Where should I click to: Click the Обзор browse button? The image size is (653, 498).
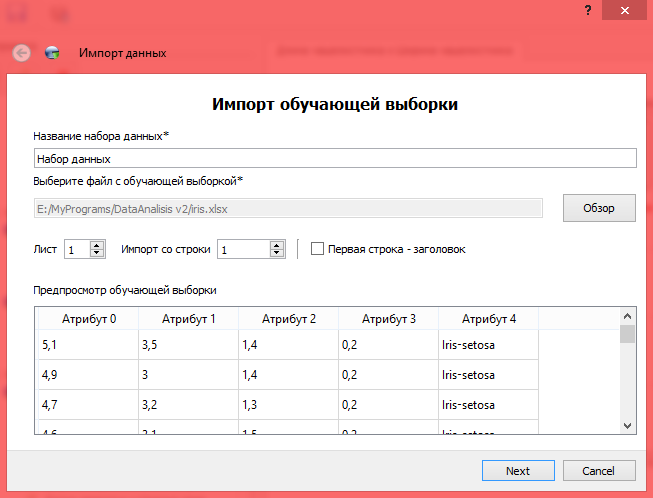[599, 208]
